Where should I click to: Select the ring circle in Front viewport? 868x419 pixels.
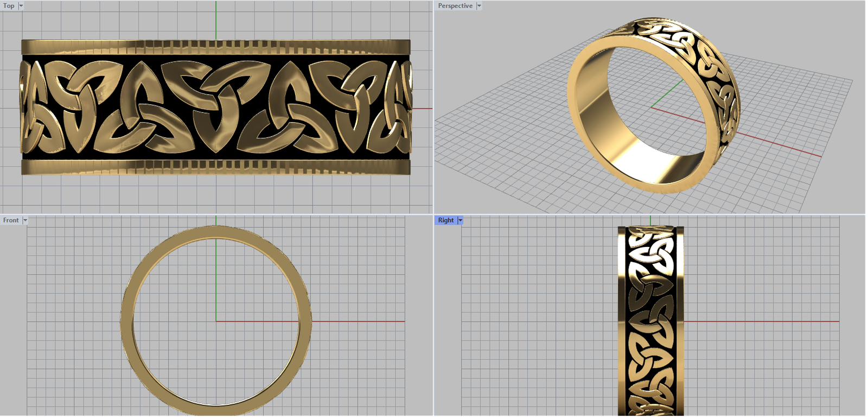[x=126, y=321]
